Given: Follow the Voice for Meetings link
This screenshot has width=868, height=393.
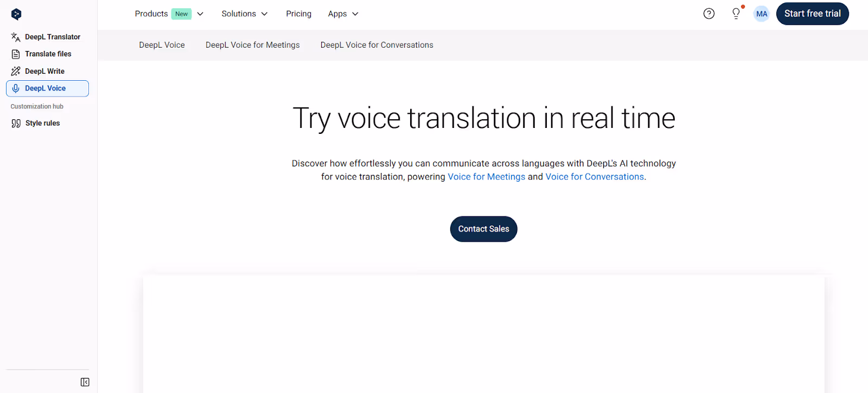Looking at the screenshot, I should 487,177.
